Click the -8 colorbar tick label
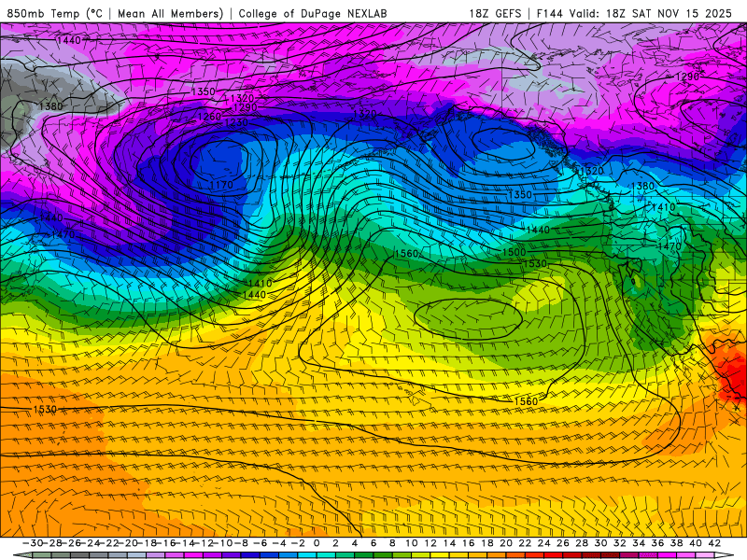Image resolution: width=747 pixels, height=560 pixels. [242, 543]
